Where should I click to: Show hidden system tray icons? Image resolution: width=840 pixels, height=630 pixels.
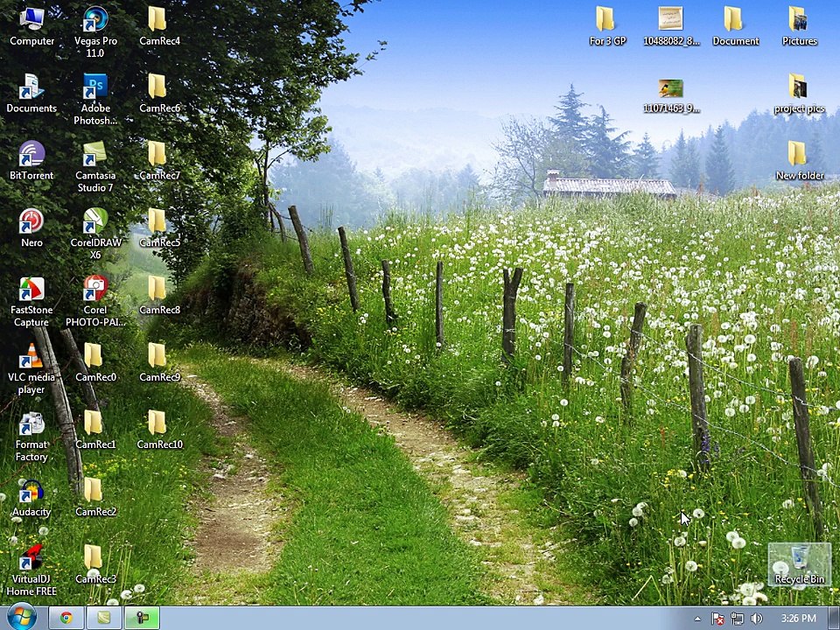point(697,619)
